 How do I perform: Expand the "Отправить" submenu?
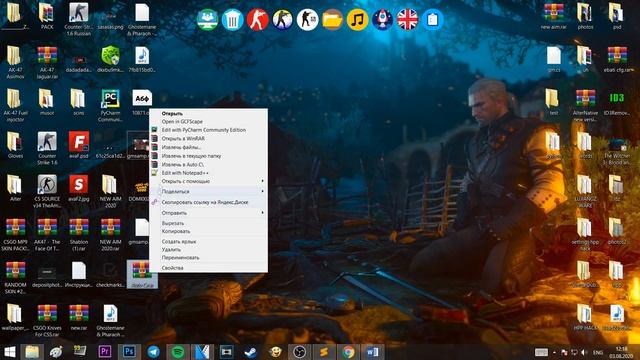click(x=208, y=213)
